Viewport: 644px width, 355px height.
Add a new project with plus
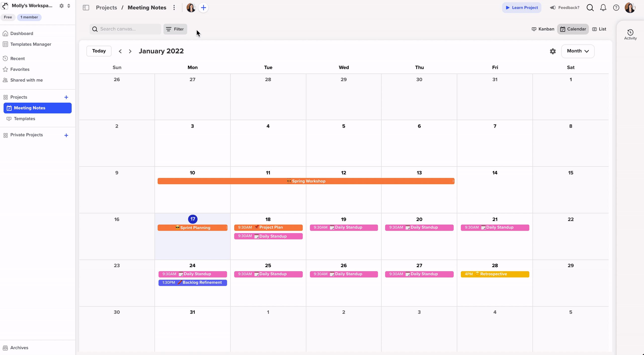(66, 97)
